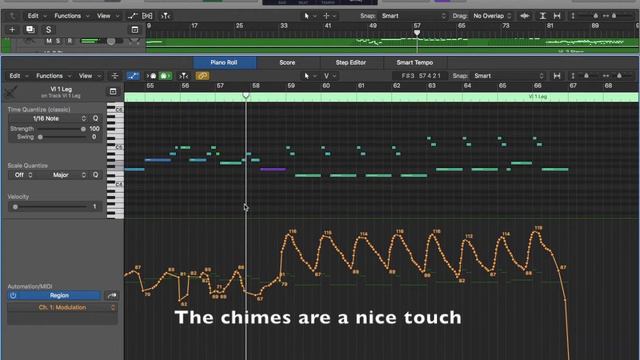Open the Piano Roll Functions menu

pyautogui.click(x=53, y=76)
